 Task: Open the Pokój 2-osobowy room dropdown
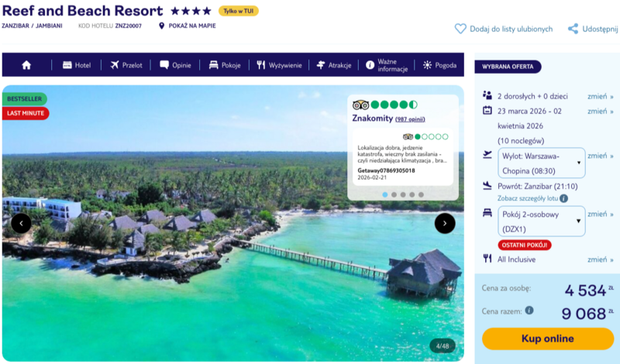[x=541, y=221]
